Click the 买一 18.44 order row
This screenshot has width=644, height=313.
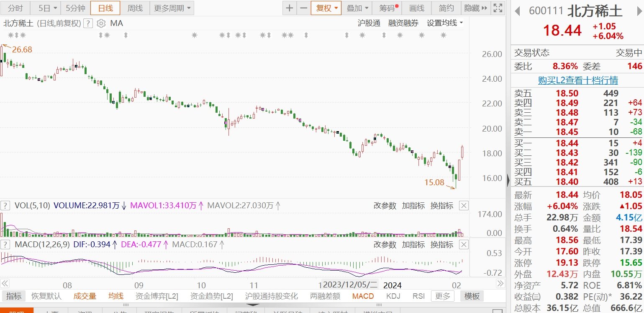578,143
